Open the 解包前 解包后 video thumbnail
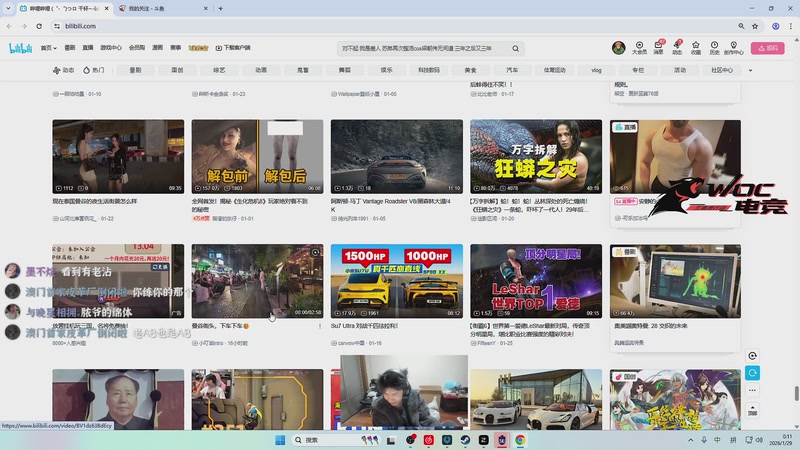This screenshot has width=800, height=450. 257,157
